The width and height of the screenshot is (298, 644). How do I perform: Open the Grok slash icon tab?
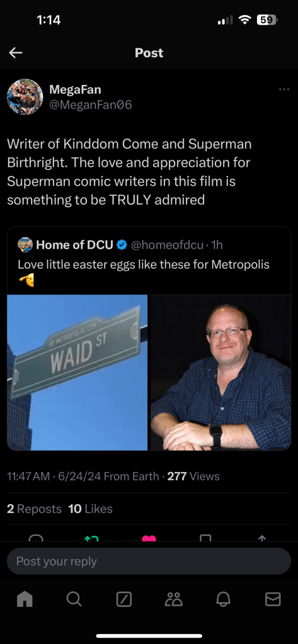click(x=123, y=600)
